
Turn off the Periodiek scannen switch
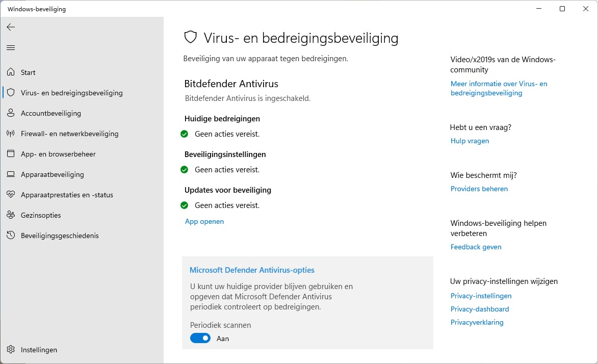[200, 338]
